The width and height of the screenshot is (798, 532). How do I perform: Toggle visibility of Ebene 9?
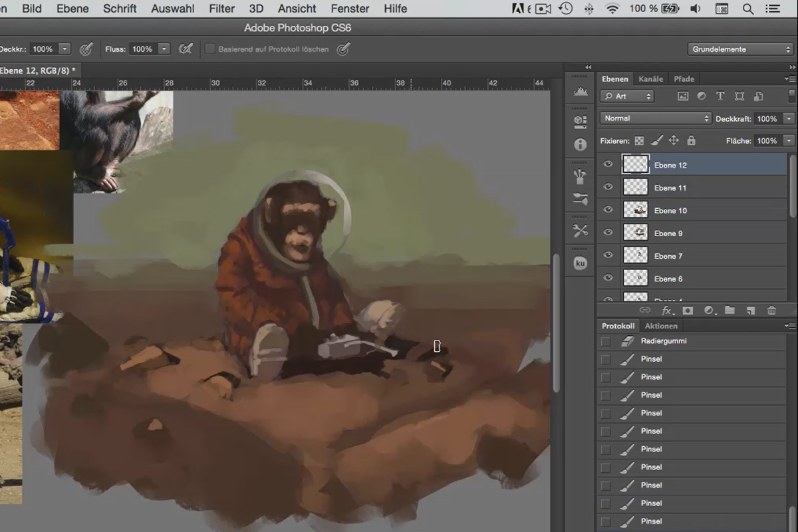click(x=608, y=233)
